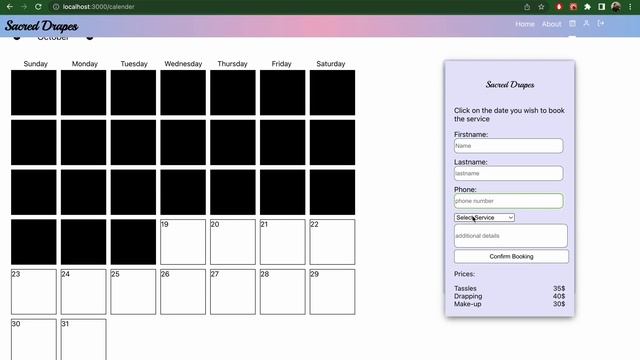This screenshot has height=360, width=640.
Task: Reload the page with the refresh icon
Action: tap(38, 7)
